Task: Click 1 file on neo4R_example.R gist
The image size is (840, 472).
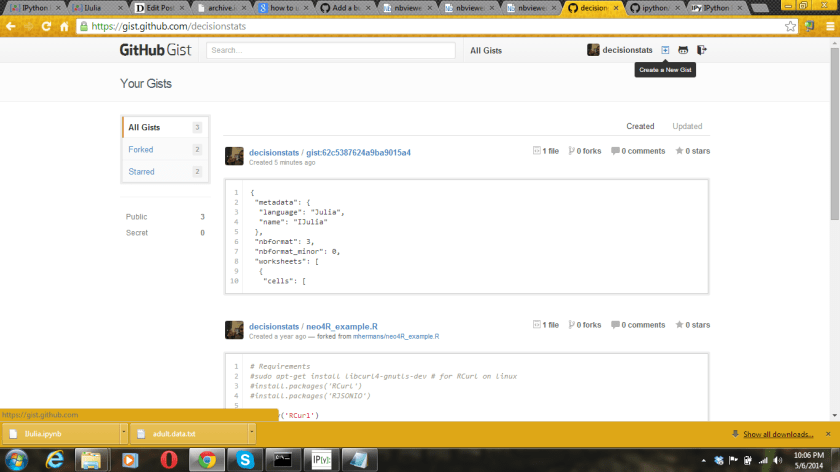Action: click(x=546, y=325)
